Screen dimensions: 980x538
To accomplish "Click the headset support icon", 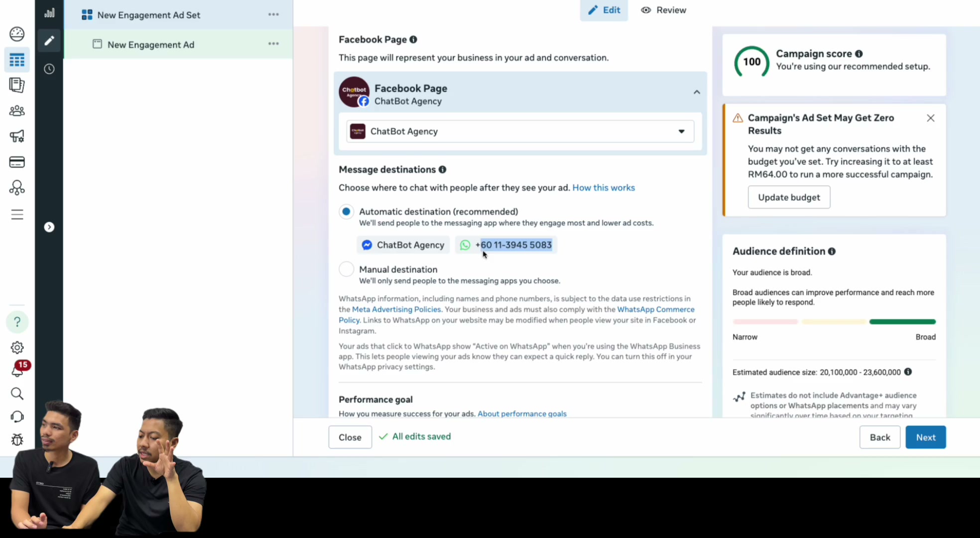I will click(x=17, y=416).
